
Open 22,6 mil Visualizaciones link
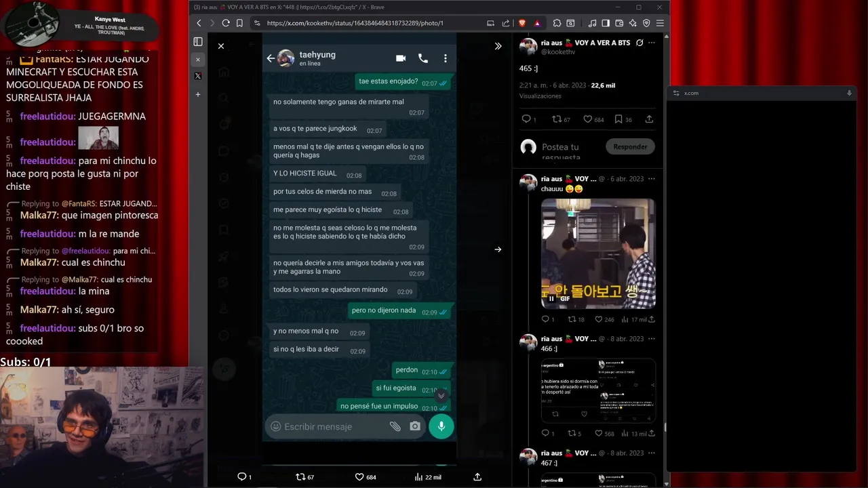click(x=603, y=86)
